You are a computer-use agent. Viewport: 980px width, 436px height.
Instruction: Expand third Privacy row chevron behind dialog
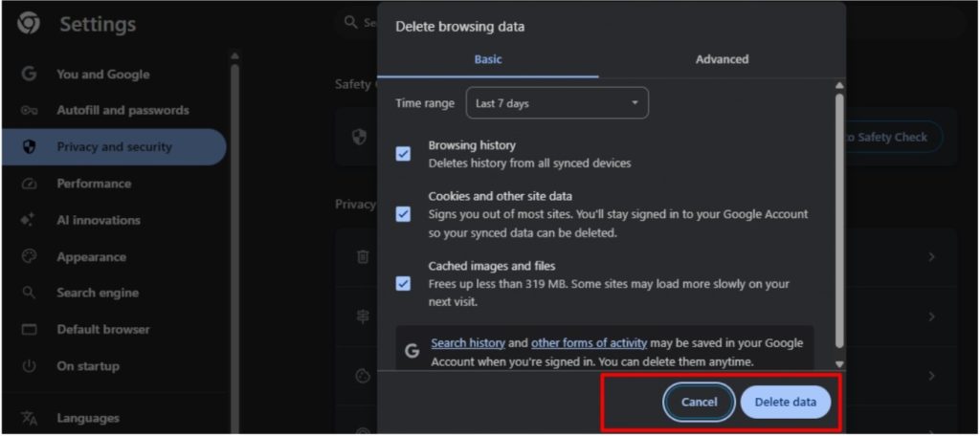931,376
